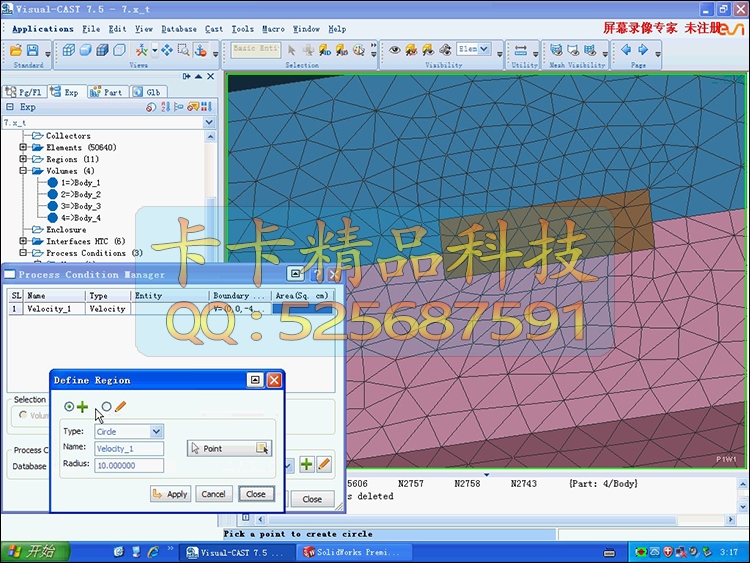
Task: Expand the Interfaces HTC (6) node
Action: [x=23, y=241]
